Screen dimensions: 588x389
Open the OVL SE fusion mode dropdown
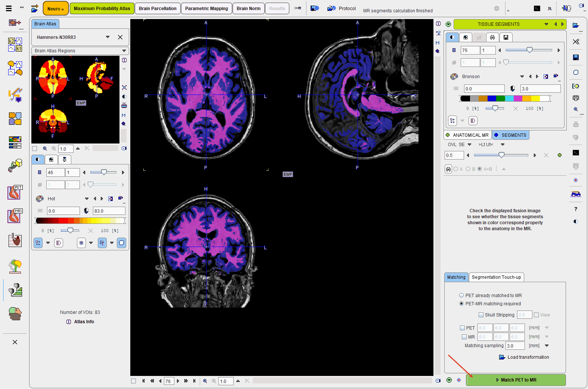469,144
